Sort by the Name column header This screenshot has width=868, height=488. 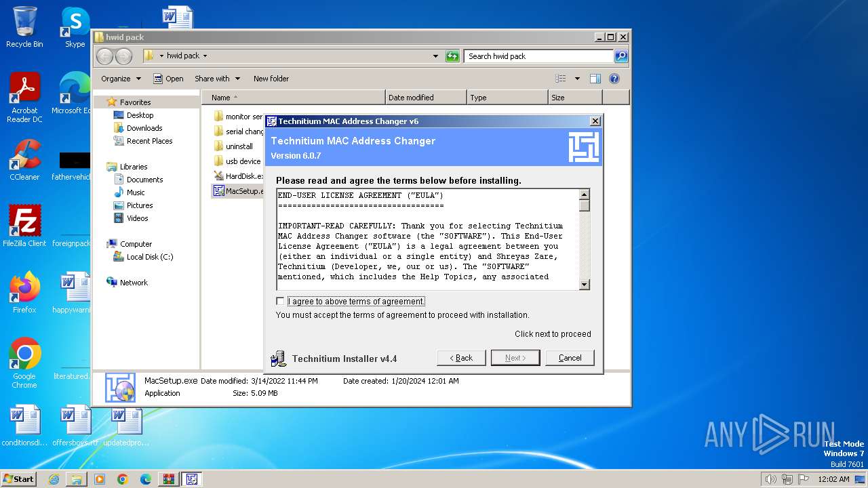[x=293, y=98]
